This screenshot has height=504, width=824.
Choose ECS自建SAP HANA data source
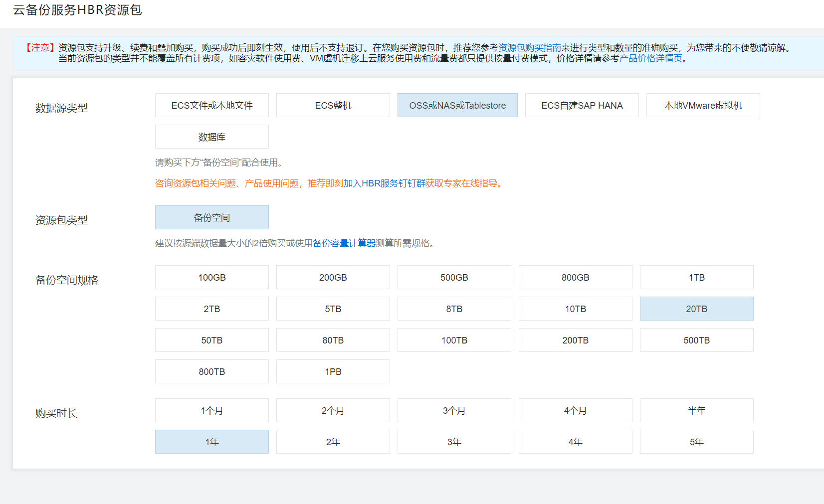pos(582,105)
